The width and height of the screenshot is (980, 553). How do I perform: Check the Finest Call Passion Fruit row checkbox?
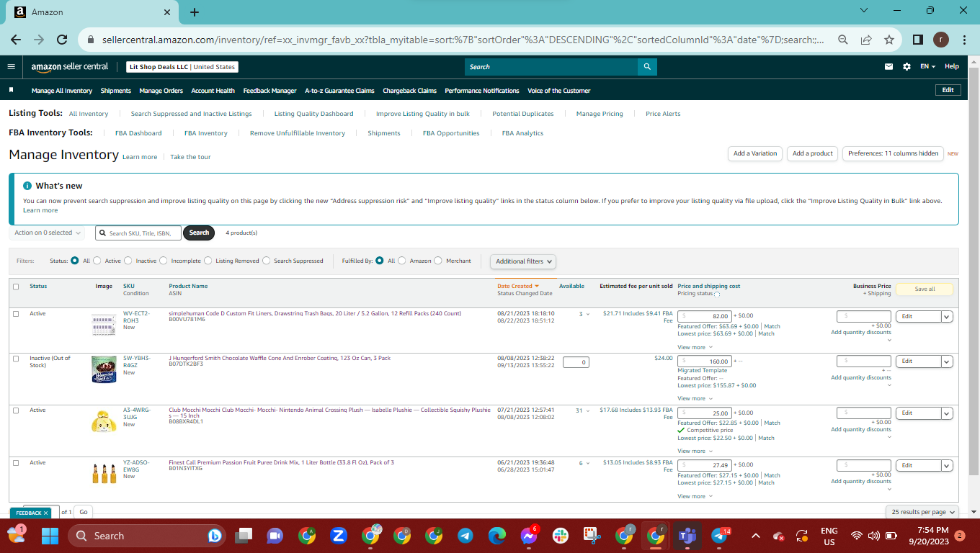click(16, 463)
